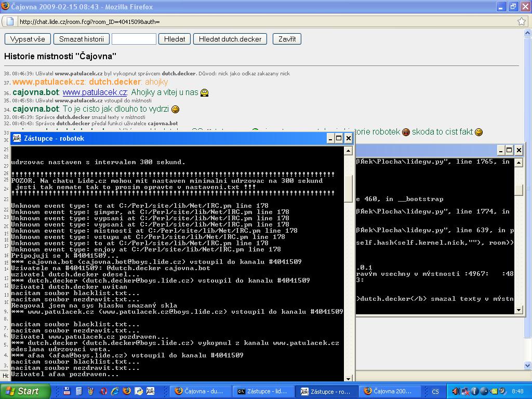Click the Smazat historii button
The image size is (532, 399).
[81, 39]
